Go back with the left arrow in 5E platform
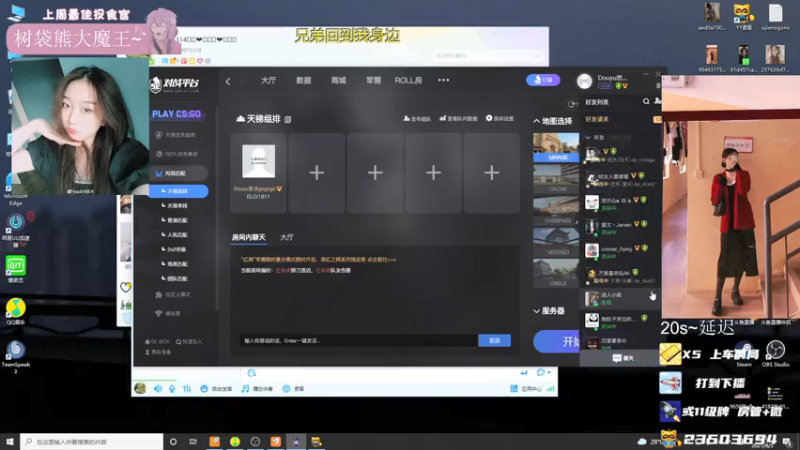The image size is (800, 450). tap(228, 81)
